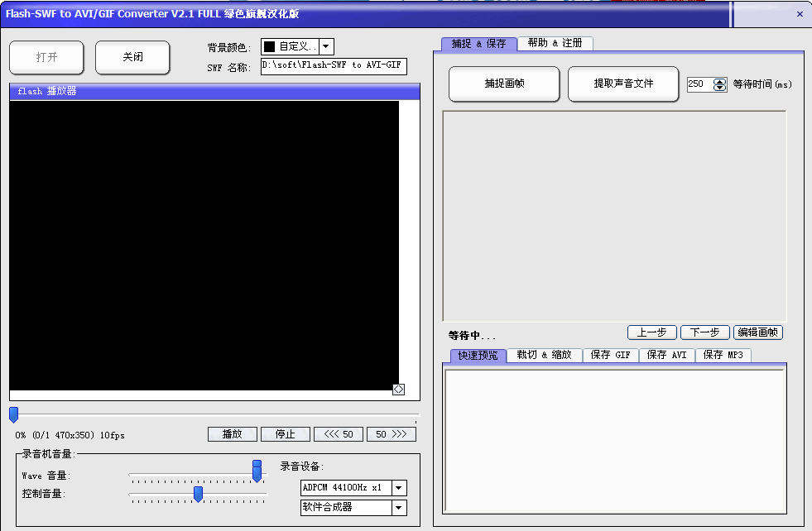Close the converter window with X

[800, 15]
